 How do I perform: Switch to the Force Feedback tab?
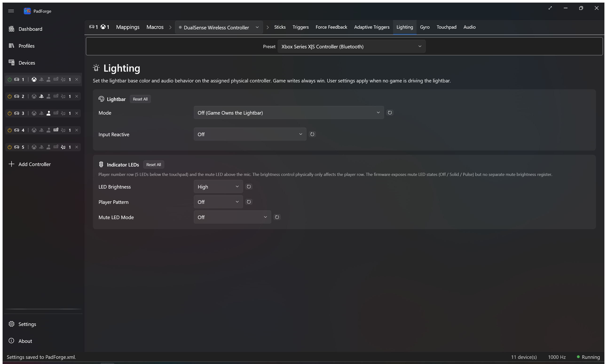331,27
